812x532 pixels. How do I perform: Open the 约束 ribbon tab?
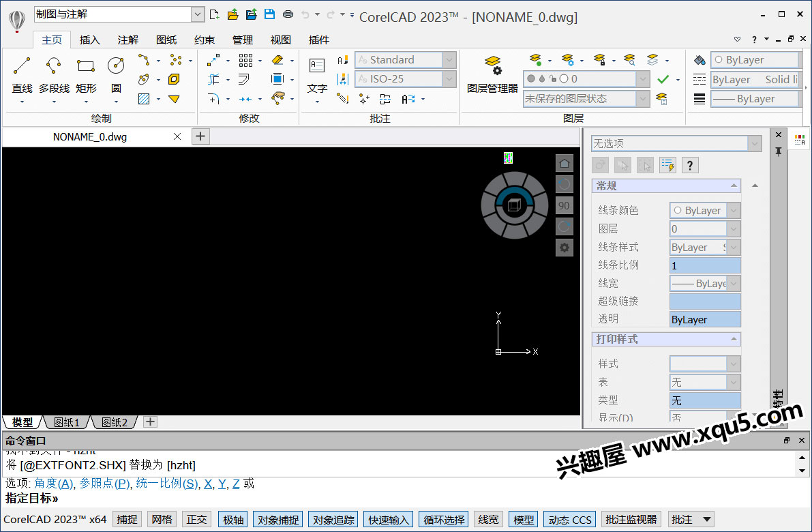205,40
